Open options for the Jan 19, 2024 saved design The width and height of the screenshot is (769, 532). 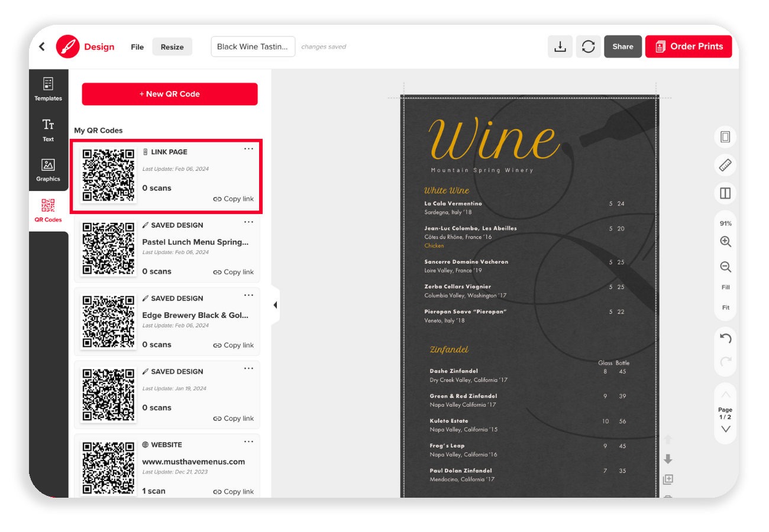click(249, 369)
